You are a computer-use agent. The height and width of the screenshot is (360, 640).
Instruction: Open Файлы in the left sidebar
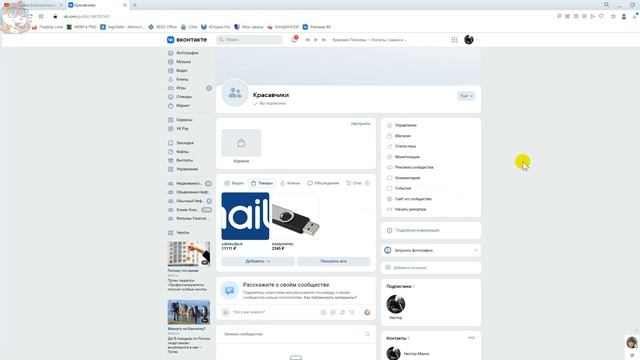tap(178, 151)
